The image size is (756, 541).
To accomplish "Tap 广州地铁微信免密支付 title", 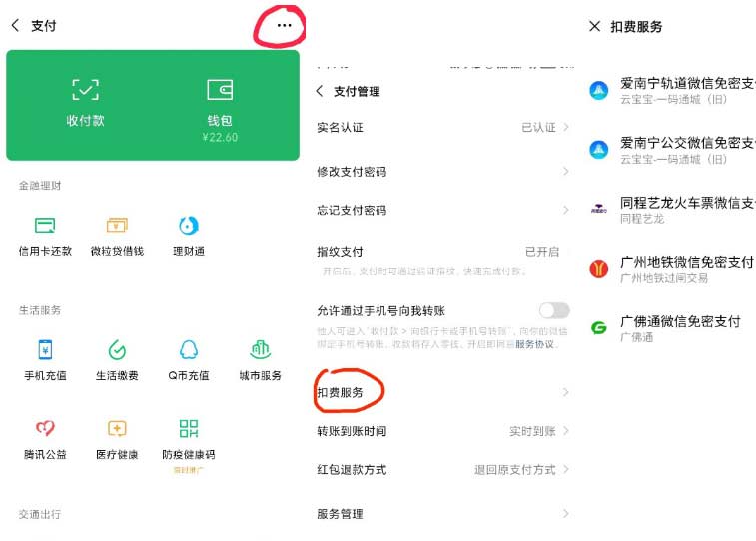I will (x=687, y=262).
